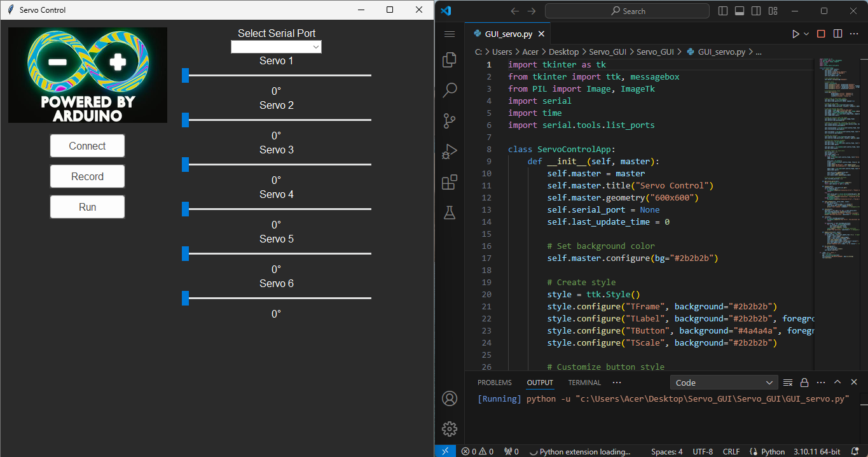
Task: Open Source Control view
Action: coord(450,120)
